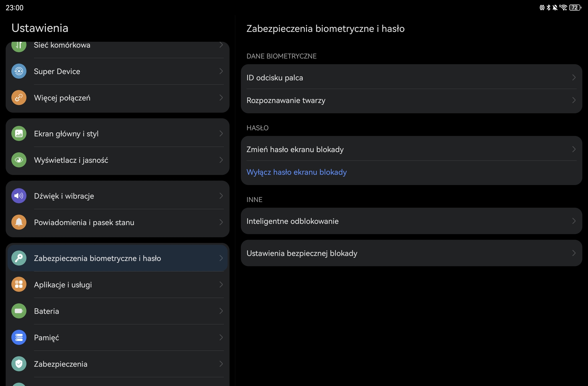Open Zabezpieczenia via its chevron
Viewport: 588px width, 386px height.
coord(221,364)
